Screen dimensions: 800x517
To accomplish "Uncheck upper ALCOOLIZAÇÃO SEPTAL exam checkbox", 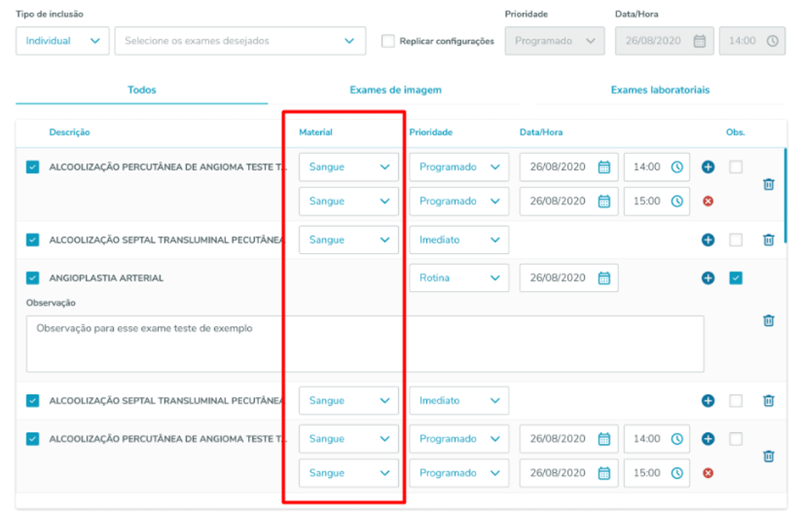I will 33,240.
